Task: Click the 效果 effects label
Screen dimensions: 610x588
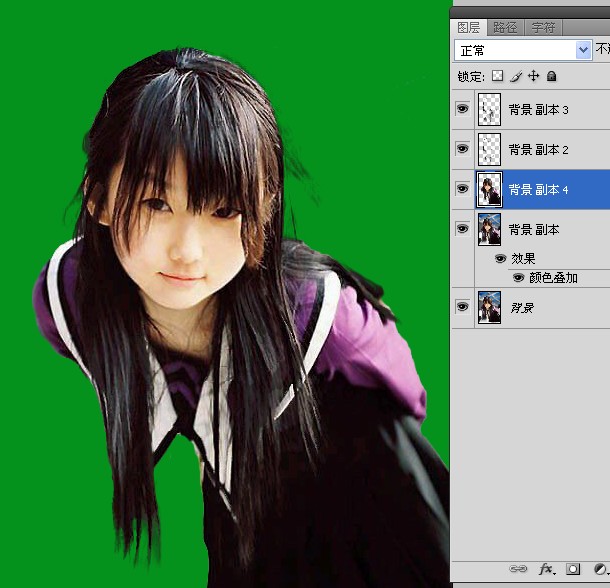Action: pos(523,258)
